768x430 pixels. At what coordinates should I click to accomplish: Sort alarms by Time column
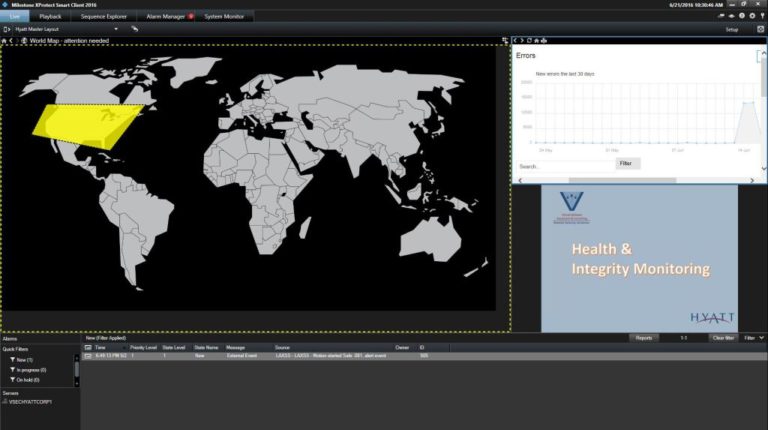[110, 348]
